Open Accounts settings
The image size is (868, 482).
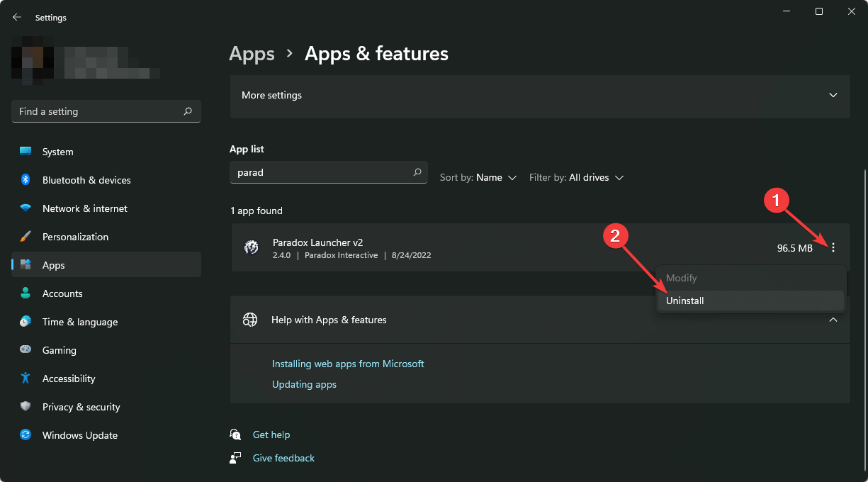(106, 293)
